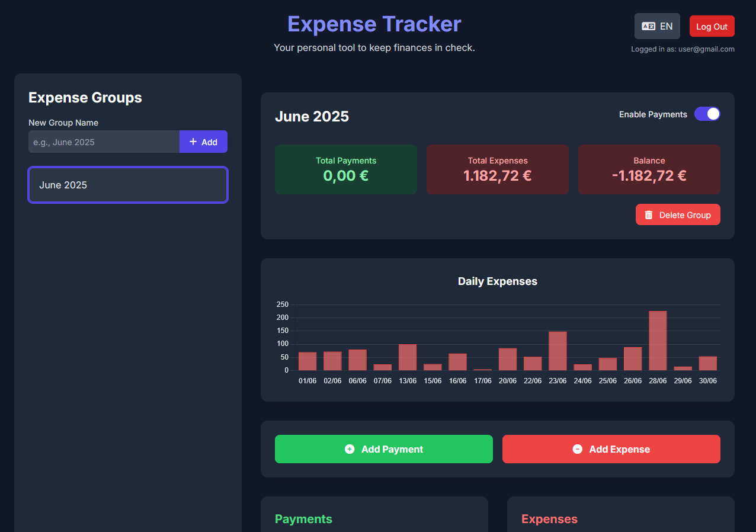This screenshot has width=756, height=532.
Task: Click the 13/06 bar in the chart
Action: 408,357
